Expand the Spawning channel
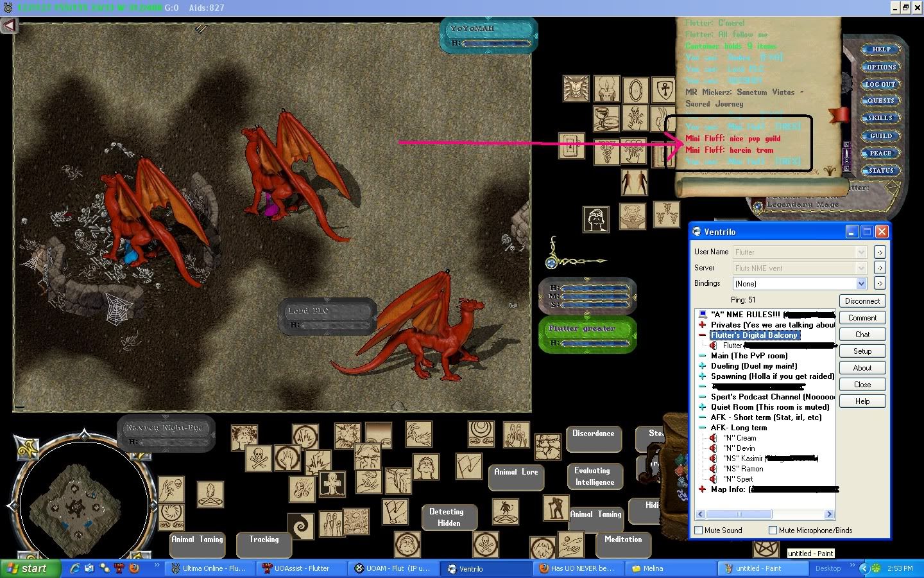924x578 pixels. (x=703, y=376)
